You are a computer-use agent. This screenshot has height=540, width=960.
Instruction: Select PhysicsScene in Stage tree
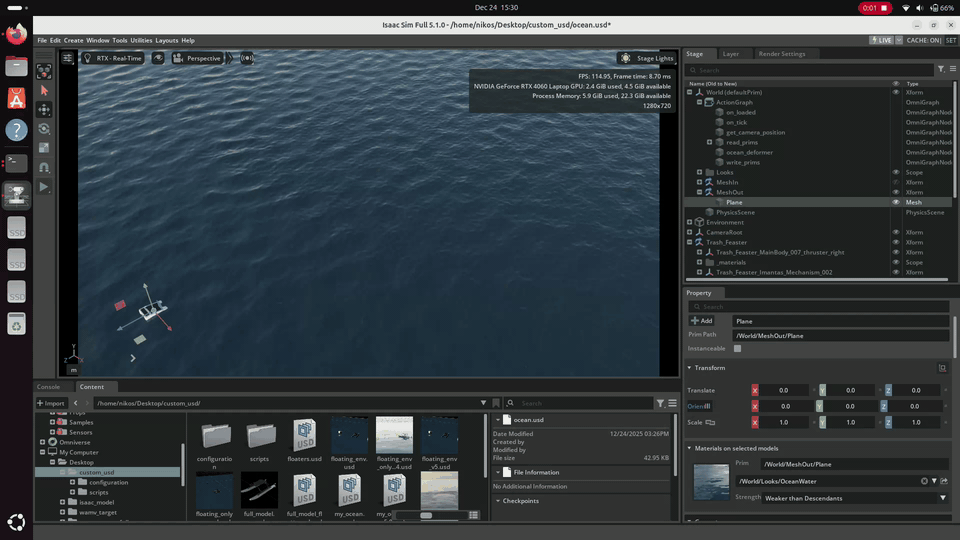(735, 212)
